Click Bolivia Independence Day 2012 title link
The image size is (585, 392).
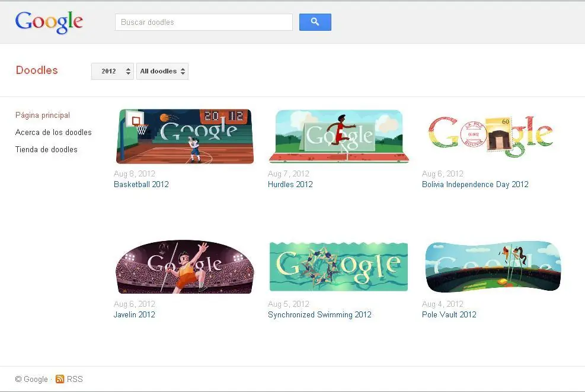click(x=475, y=184)
